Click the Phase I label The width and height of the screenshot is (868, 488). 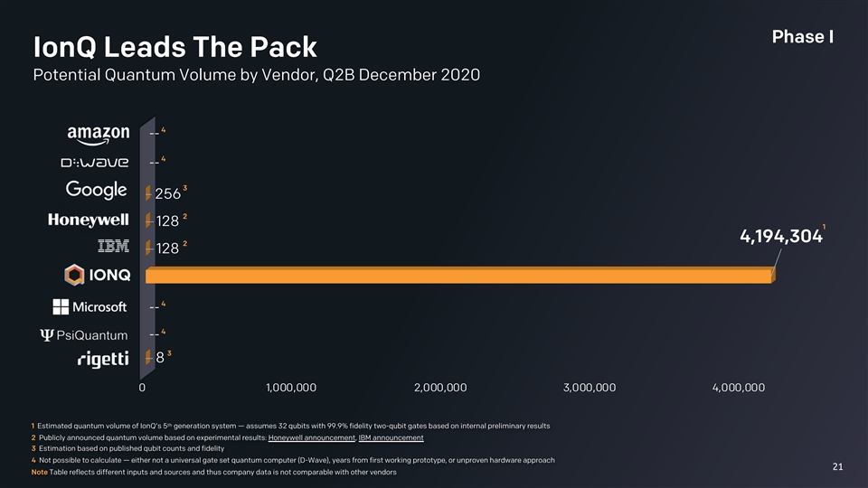click(802, 37)
